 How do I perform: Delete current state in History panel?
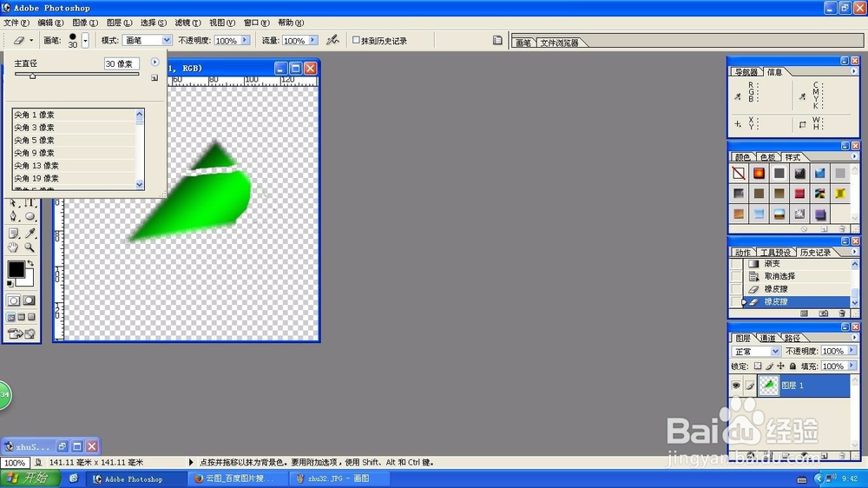(842, 313)
